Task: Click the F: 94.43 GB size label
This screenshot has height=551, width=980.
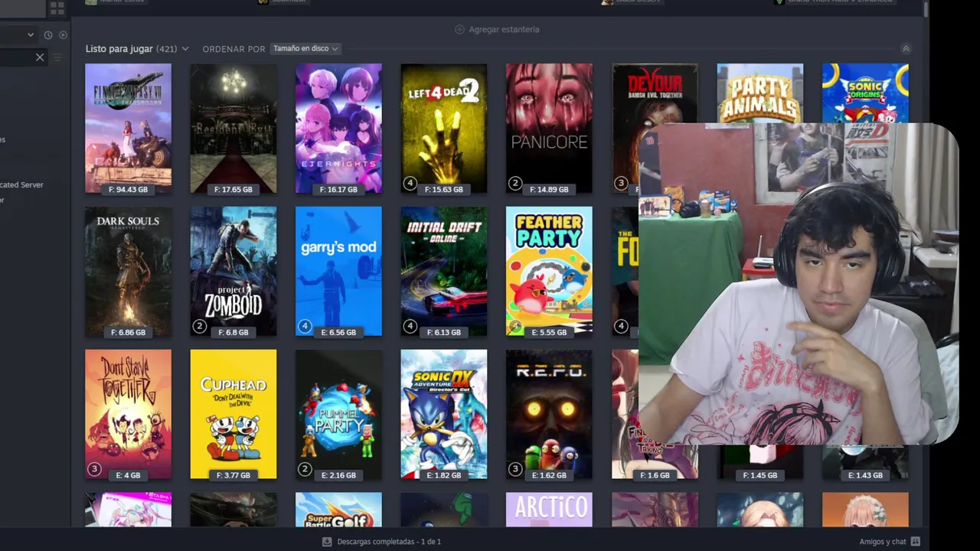Action: pyautogui.click(x=128, y=189)
